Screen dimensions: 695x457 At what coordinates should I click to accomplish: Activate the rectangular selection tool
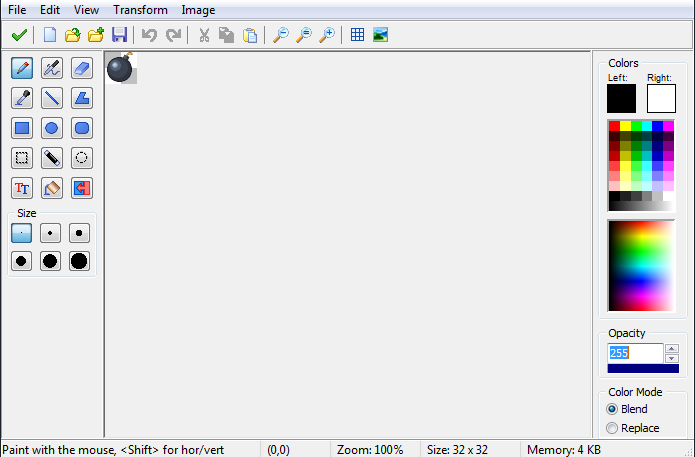pos(21,158)
